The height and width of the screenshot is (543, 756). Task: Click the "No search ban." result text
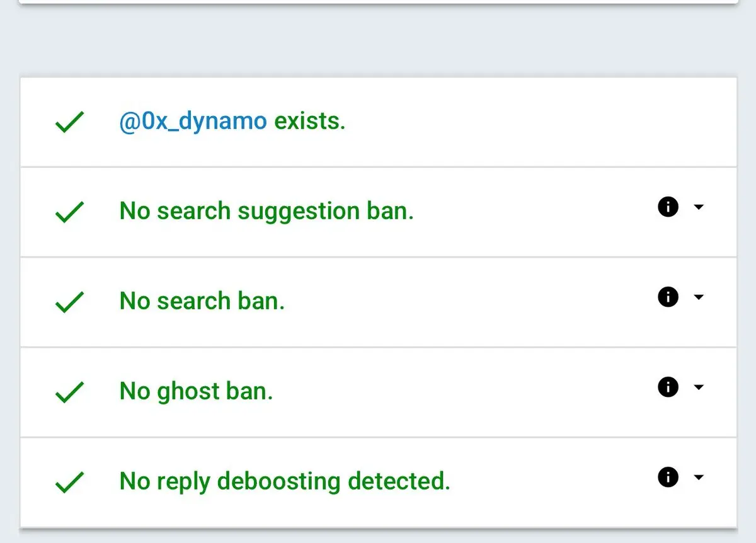point(202,301)
